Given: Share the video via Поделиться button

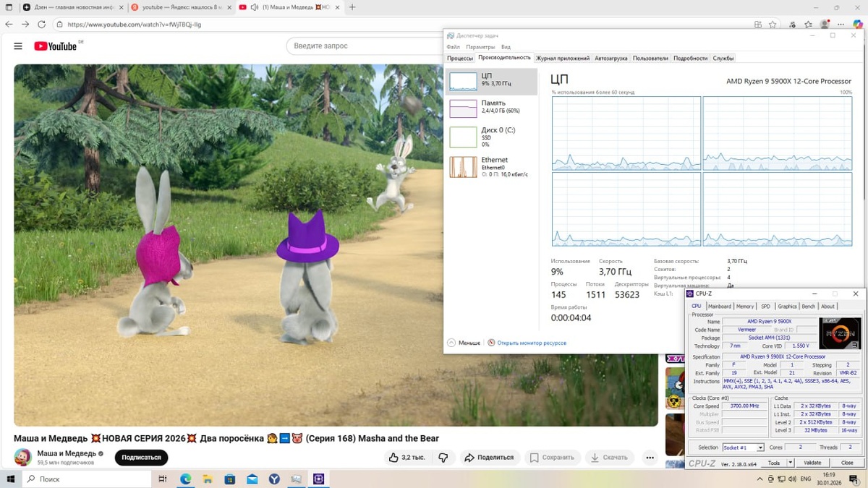Looking at the screenshot, I should (489, 458).
